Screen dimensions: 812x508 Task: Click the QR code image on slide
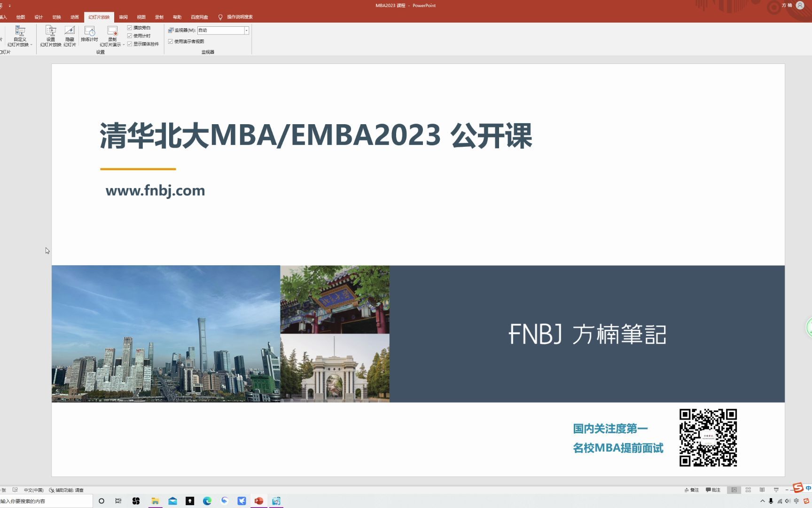(708, 437)
